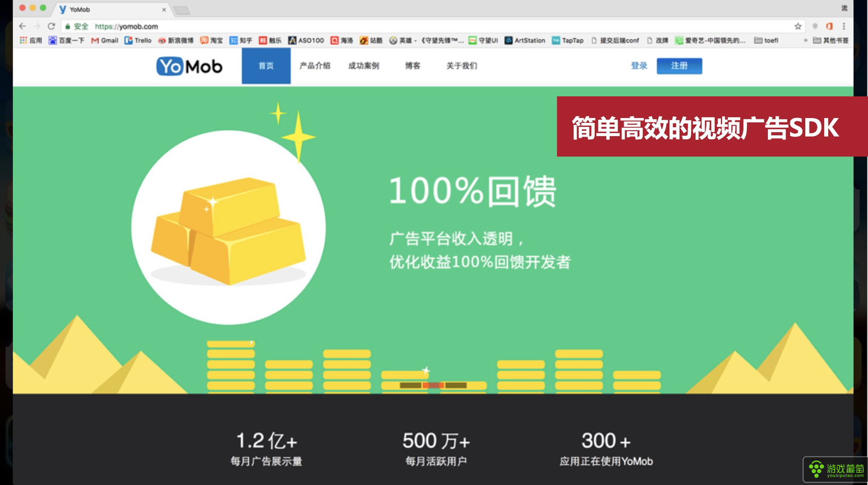This screenshot has height=485, width=868.
Task: Click the 优化收益100%回馈开发者 text line
Action: 480,262
